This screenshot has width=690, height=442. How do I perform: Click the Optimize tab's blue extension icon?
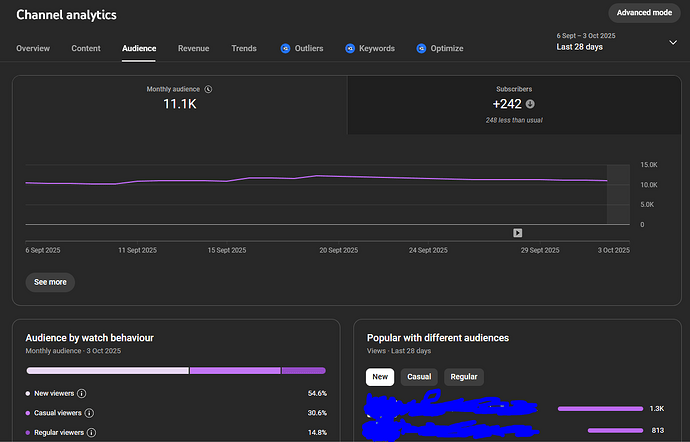421,48
